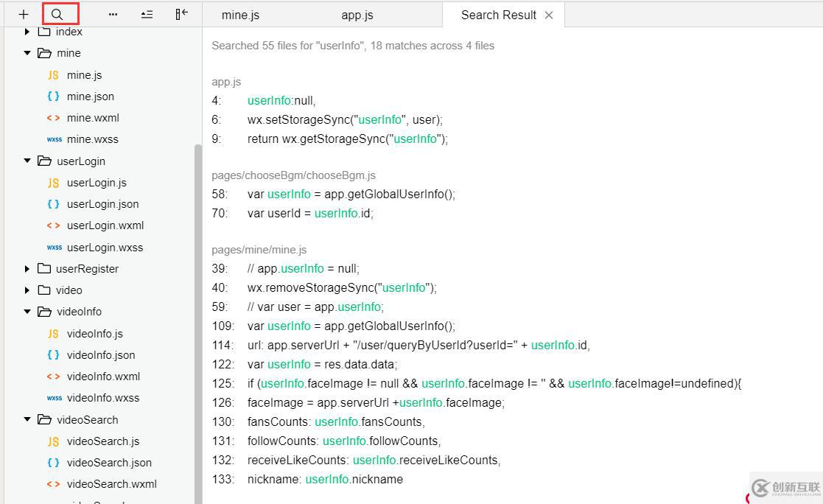Viewport: 823px width, 504px height.
Task: Collapse the videoSearch folder arrow
Action: point(27,419)
